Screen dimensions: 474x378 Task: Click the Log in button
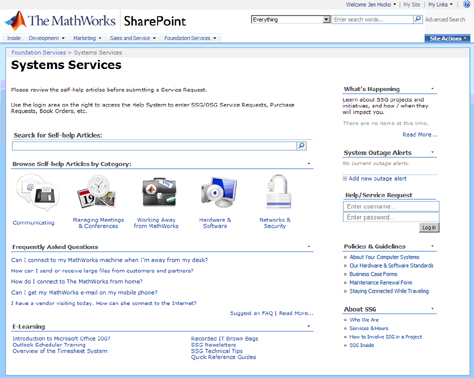tap(429, 228)
